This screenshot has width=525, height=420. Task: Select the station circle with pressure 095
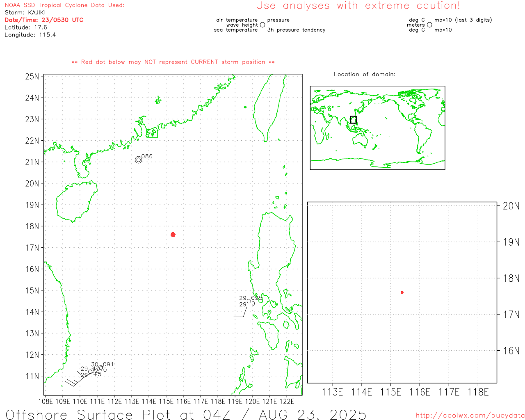(x=249, y=301)
